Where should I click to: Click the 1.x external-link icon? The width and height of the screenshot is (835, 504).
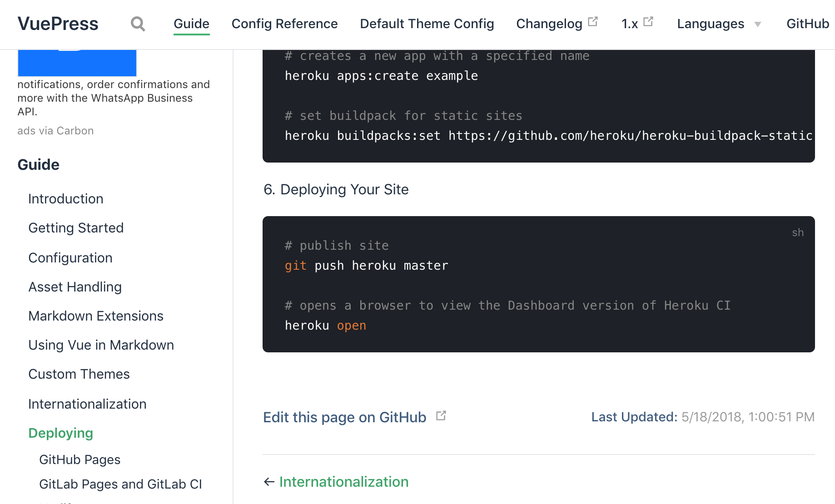[x=648, y=21]
